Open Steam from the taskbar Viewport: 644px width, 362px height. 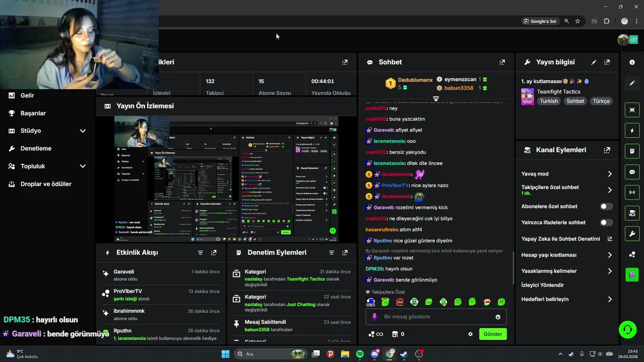click(x=404, y=354)
